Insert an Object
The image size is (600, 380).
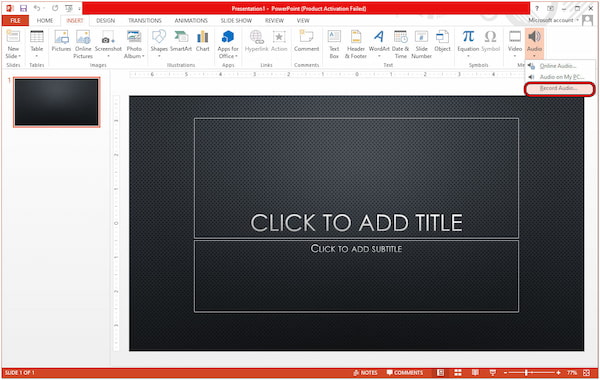click(442, 41)
